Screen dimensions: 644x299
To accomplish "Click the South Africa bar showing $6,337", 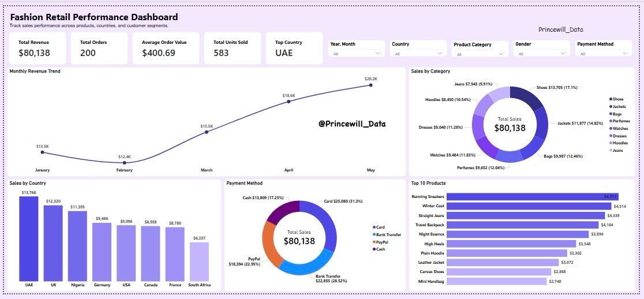I will (199, 261).
